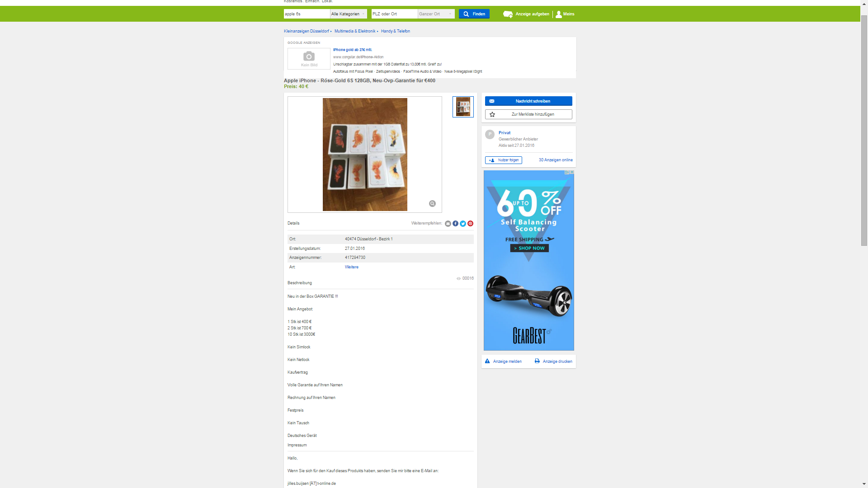Open Handy & Telefon breadcrumb

tap(395, 31)
